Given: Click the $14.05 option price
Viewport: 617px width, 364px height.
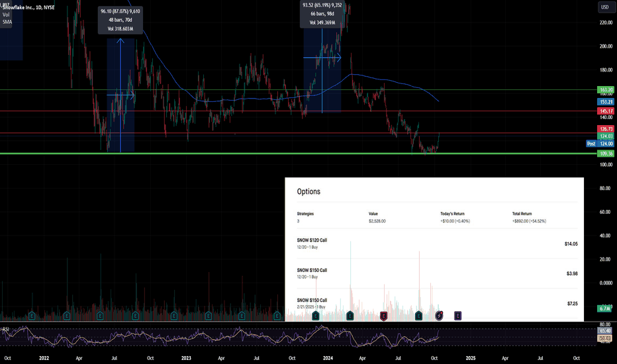Looking at the screenshot, I should [x=571, y=244].
